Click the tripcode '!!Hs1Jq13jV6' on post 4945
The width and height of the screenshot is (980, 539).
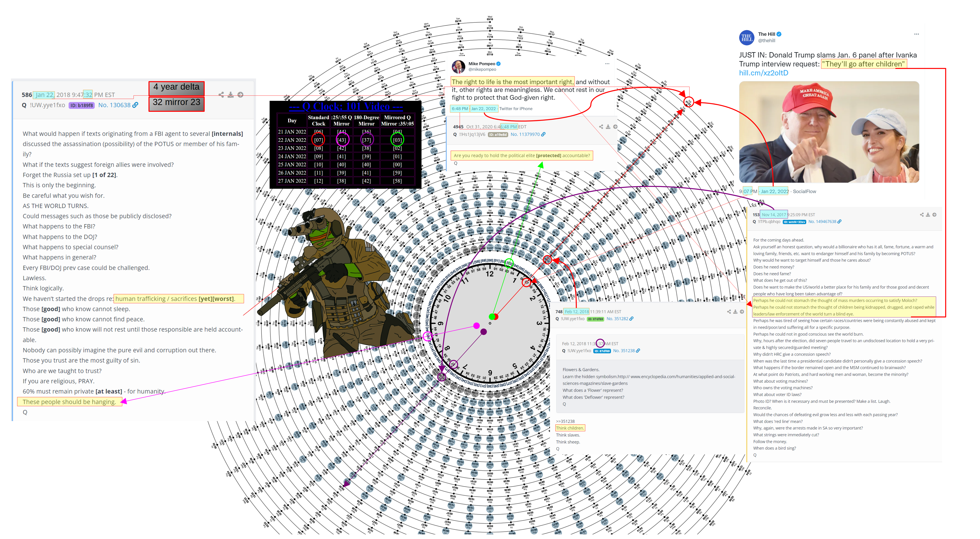472,134
